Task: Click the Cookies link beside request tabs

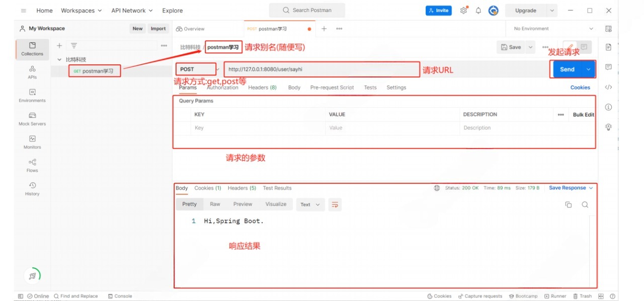Action: click(580, 88)
